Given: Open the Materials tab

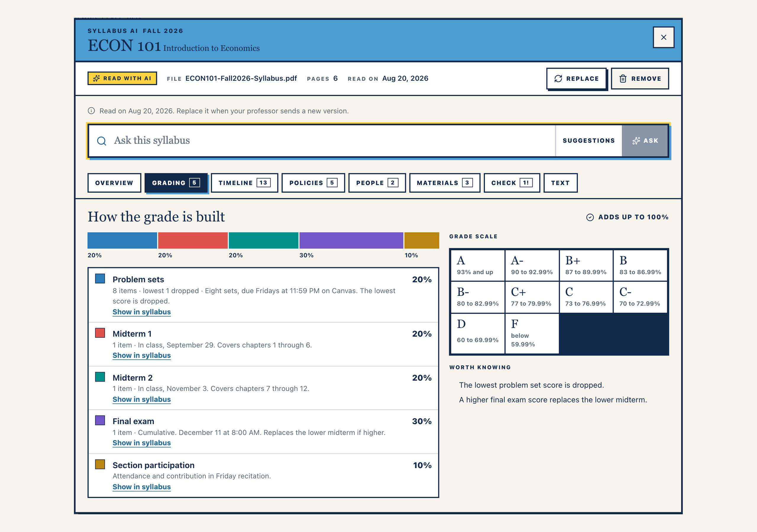Looking at the screenshot, I should [444, 183].
